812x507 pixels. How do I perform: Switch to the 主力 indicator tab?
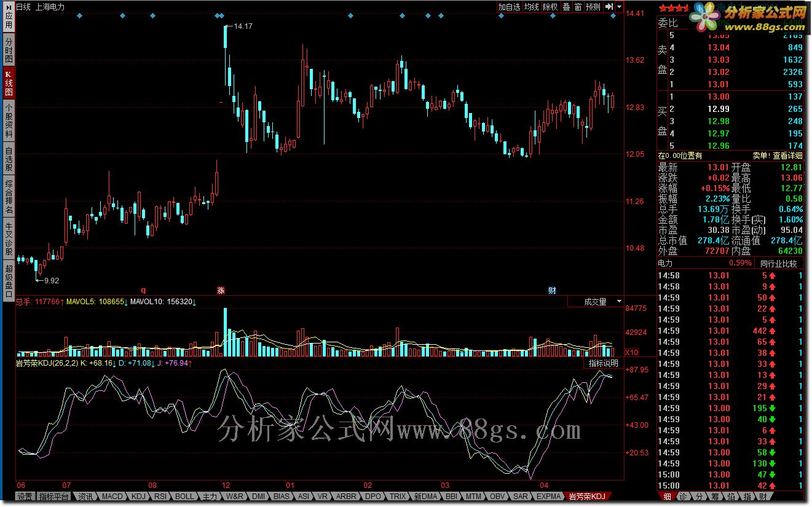point(209,497)
